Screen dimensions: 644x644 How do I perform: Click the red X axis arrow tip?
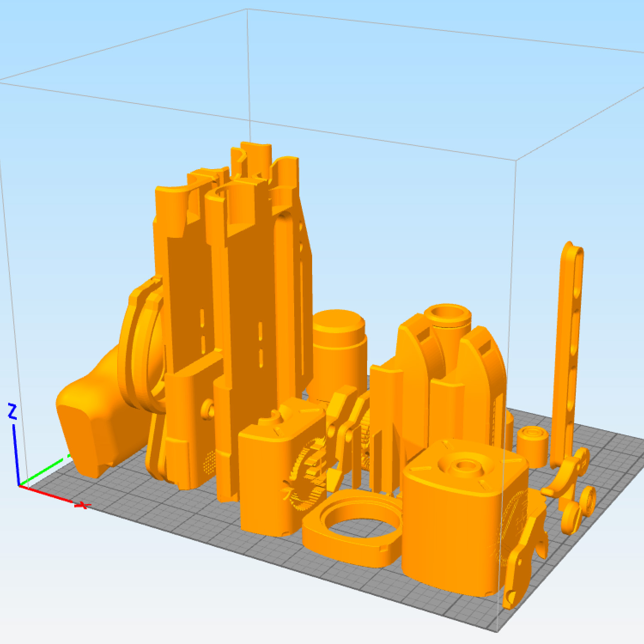pyautogui.click(x=82, y=505)
